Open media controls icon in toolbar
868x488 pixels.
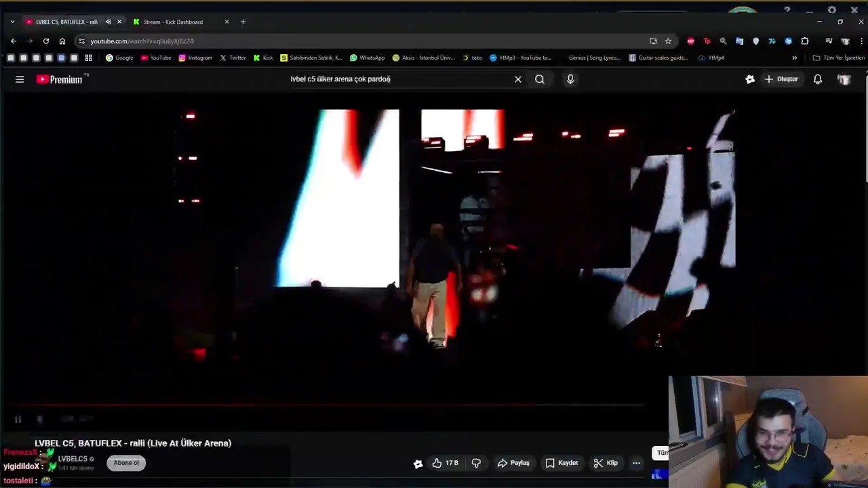[x=829, y=41]
